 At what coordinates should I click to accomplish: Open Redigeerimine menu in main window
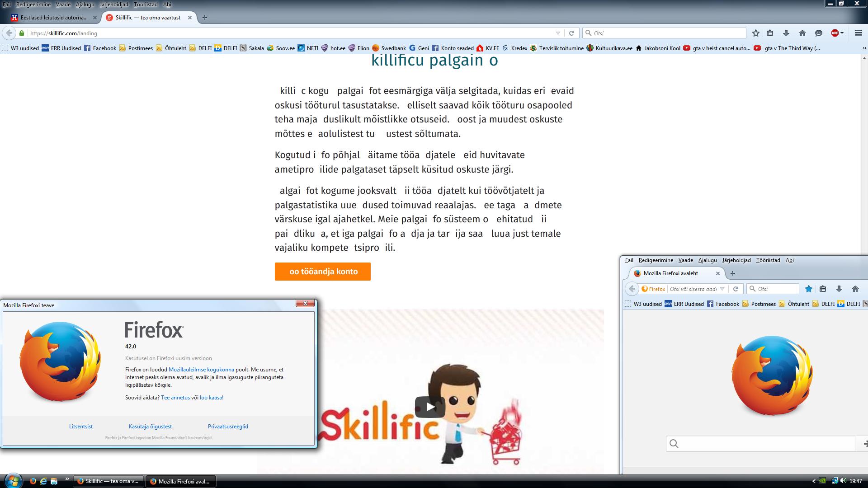point(33,4)
